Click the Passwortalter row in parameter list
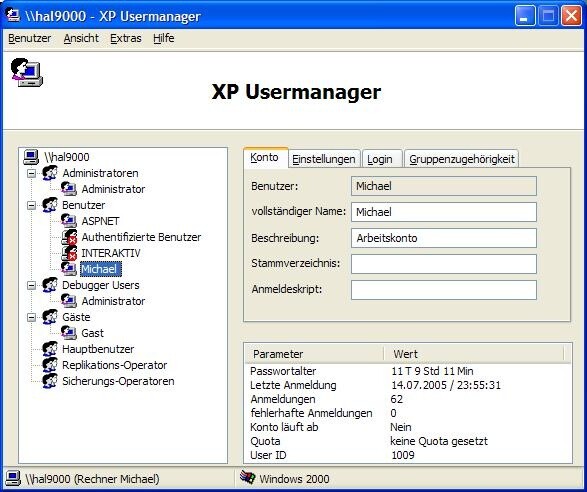 [408, 371]
